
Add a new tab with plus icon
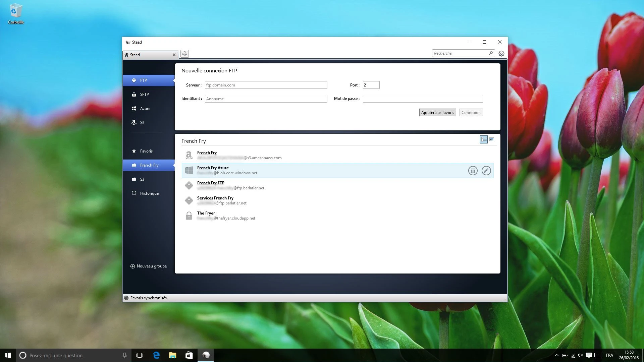coord(184,54)
